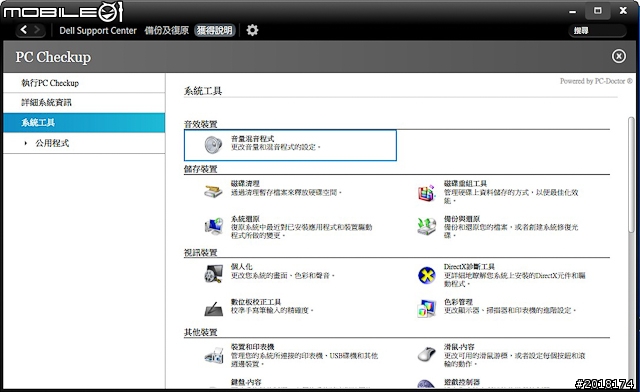
Task: Switch to 備份及復原 tab
Action: 167,31
